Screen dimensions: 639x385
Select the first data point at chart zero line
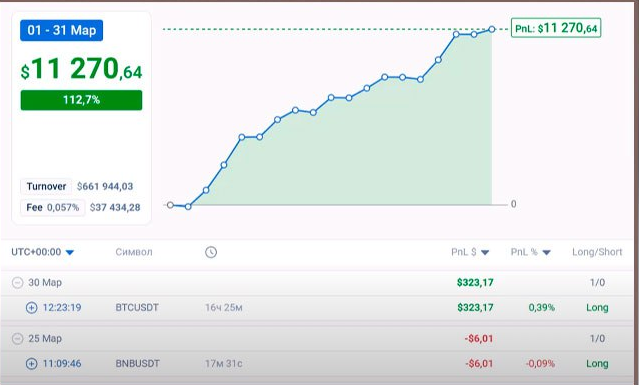coord(170,205)
